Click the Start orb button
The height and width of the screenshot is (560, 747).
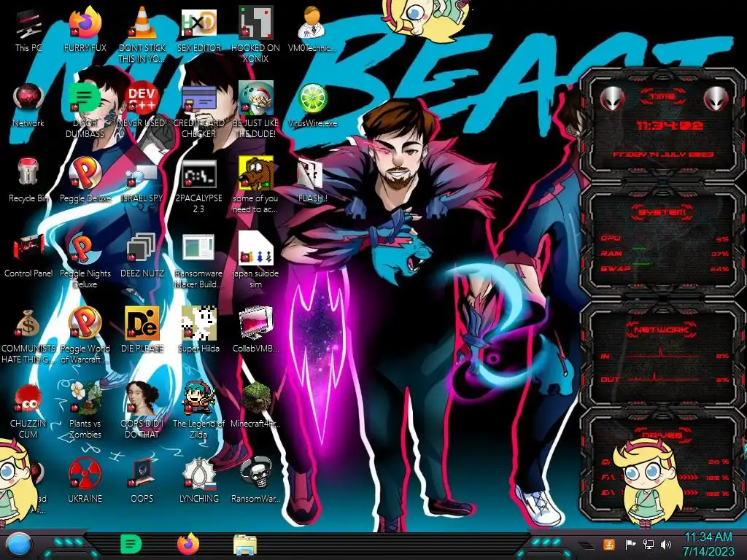click(x=19, y=545)
